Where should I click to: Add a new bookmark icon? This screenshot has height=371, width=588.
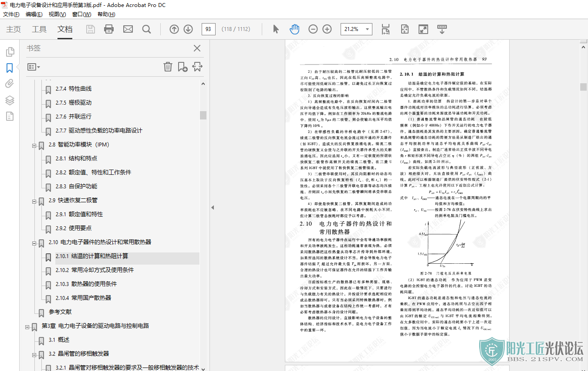(182, 67)
